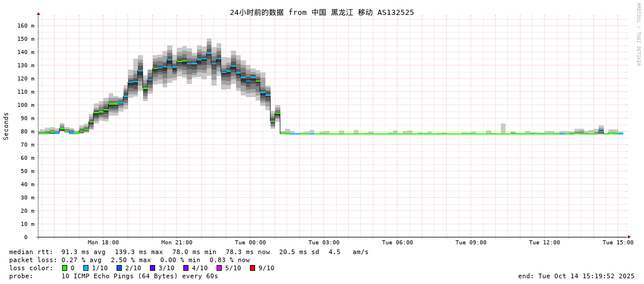Image resolution: width=644 pixels, height=284 pixels.
Task: Click the light blue 1/10 loss swatch
Action: 86,268
